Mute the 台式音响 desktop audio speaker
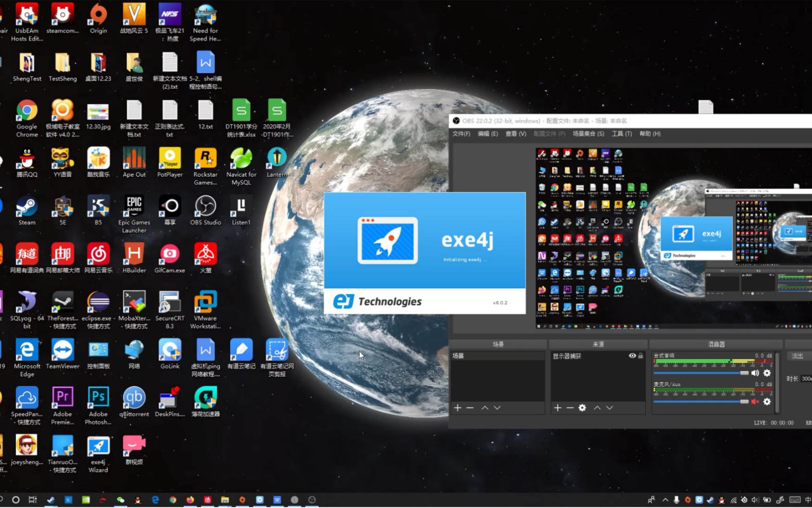Screen dimensions: 812x508 click(x=755, y=373)
